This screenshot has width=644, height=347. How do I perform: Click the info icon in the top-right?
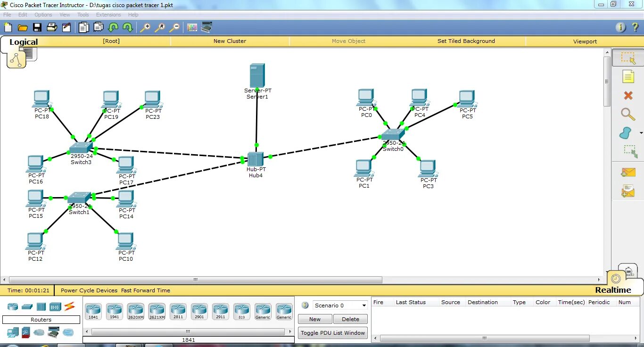pos(621,27)
